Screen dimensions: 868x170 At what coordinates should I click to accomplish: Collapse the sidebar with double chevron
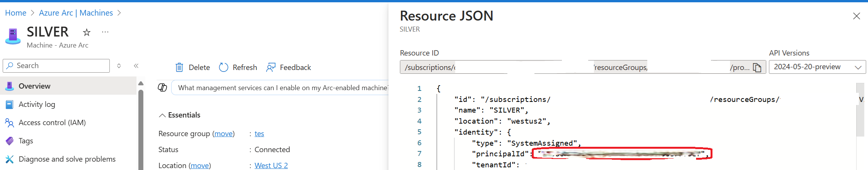tap(136, 66)
